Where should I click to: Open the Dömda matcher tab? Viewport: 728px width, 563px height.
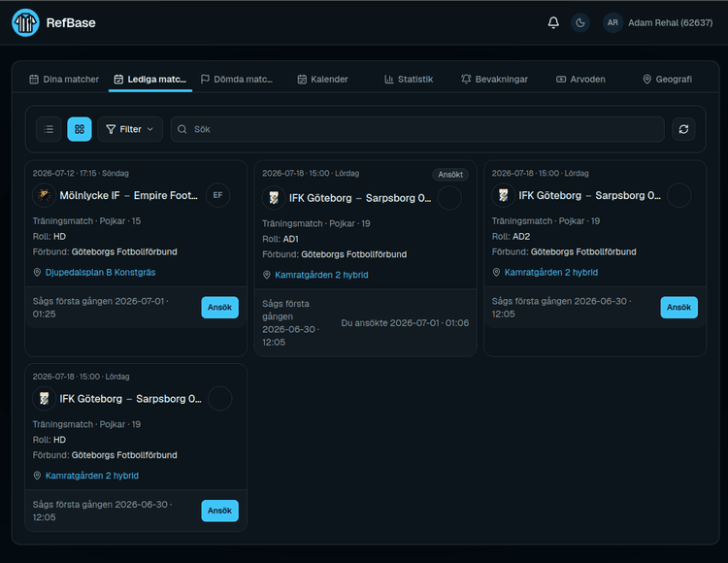[x=236, y=80]
